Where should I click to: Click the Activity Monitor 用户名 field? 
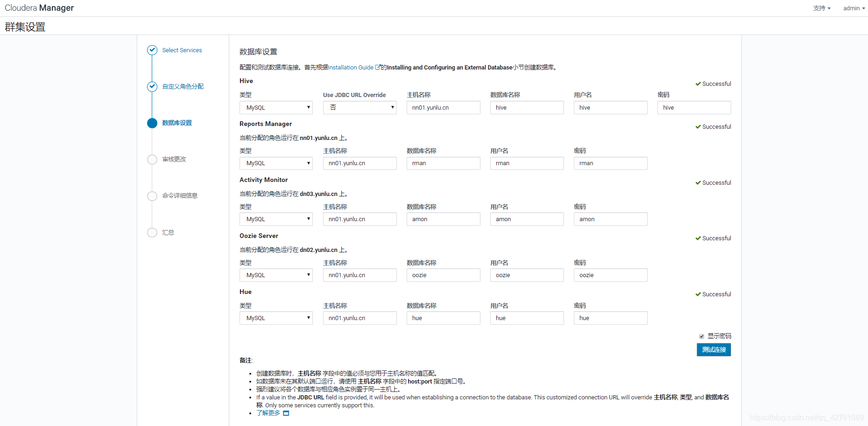[527, 219]
